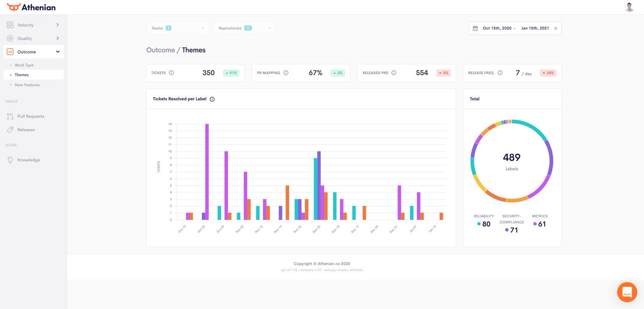Open the Jan 15th, 2021 end date
Screen dimensions: 644x309
[x=535, y=28]
